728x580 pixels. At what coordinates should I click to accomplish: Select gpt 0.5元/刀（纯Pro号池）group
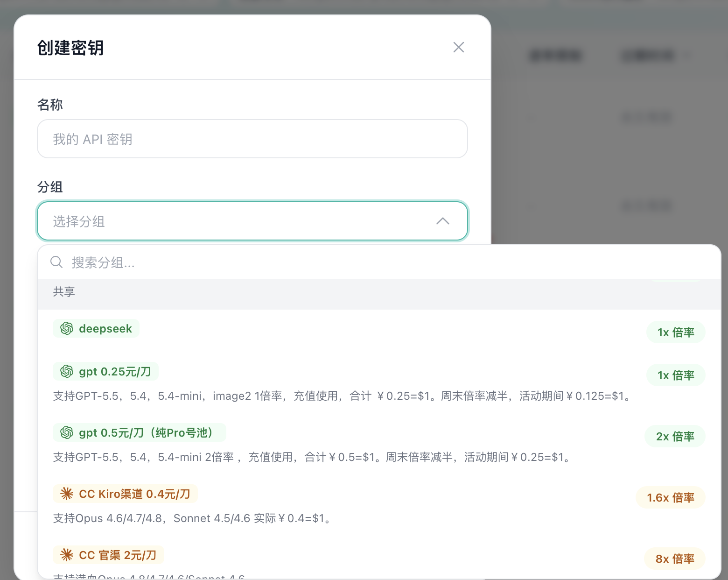(x=140, y=433)
